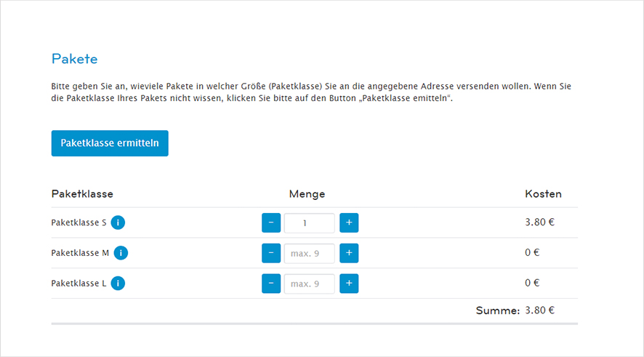Click the Kosten column header

(x=543, y=194)
